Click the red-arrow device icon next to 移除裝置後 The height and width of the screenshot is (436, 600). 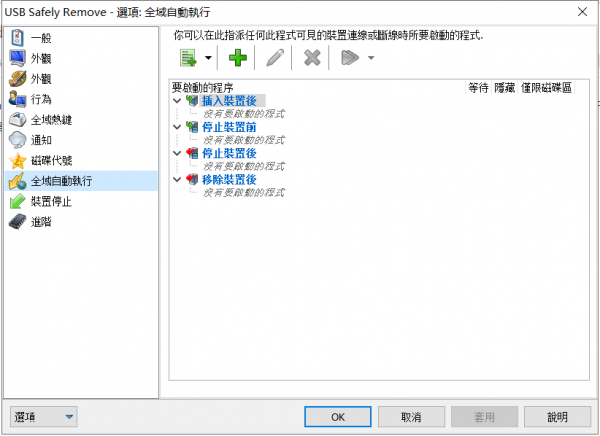point(192,179)
